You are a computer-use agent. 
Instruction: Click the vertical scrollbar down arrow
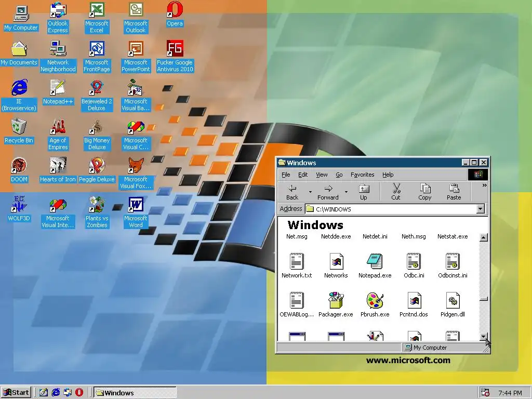[x=484, y=337]
